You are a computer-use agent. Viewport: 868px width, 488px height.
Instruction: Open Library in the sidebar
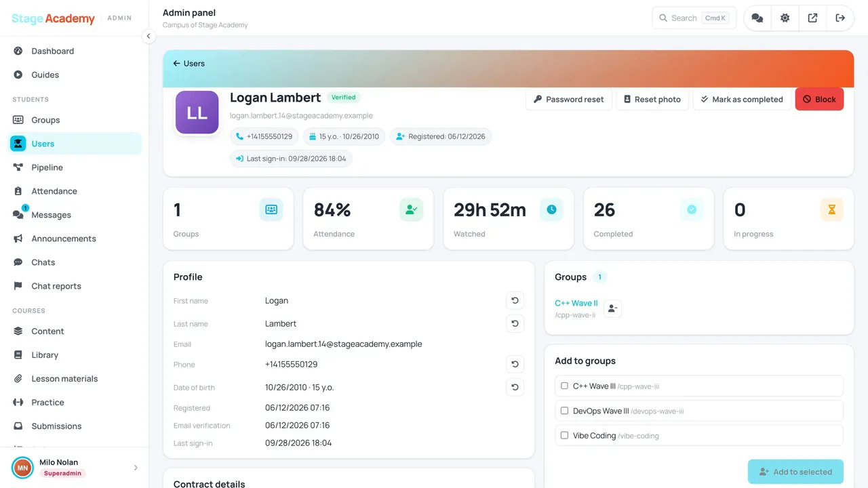[x=76, y=355]
